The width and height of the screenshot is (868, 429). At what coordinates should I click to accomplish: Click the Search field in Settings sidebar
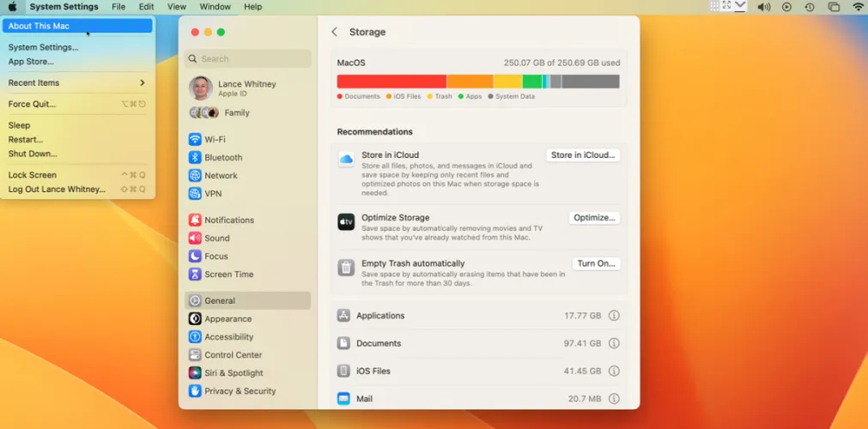pos(247,59)
